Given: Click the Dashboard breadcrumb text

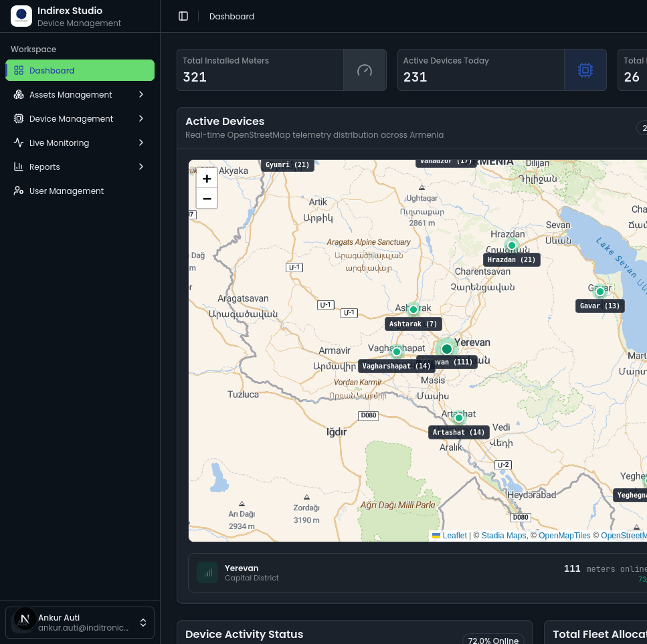Looking at the screenshot, I should [x=232, y=17].
